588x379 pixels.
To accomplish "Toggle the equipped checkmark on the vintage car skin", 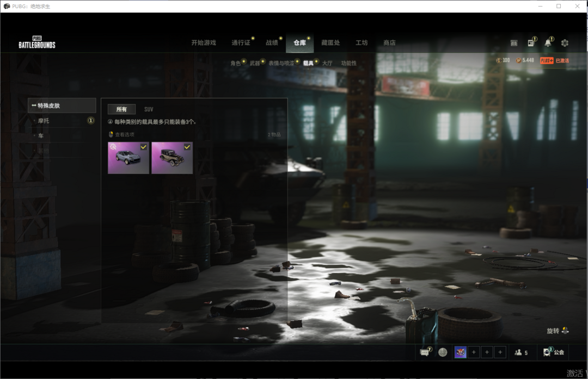I will [187, 147].
